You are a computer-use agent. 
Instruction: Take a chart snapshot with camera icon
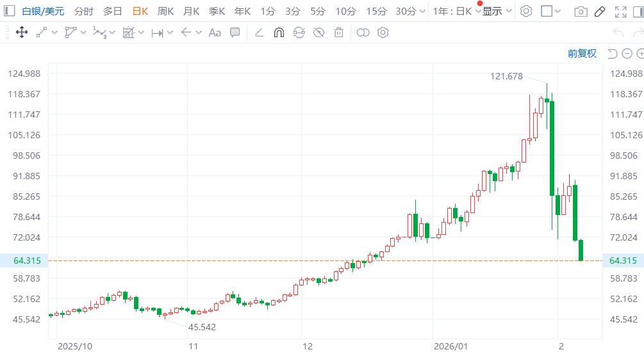click(581, 12)
